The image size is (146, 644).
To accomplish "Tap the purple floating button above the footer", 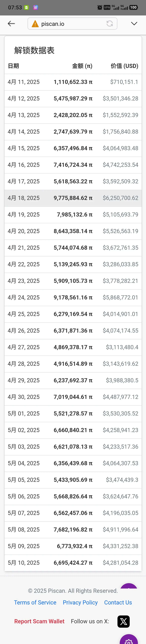I will (x=129, y=586).
